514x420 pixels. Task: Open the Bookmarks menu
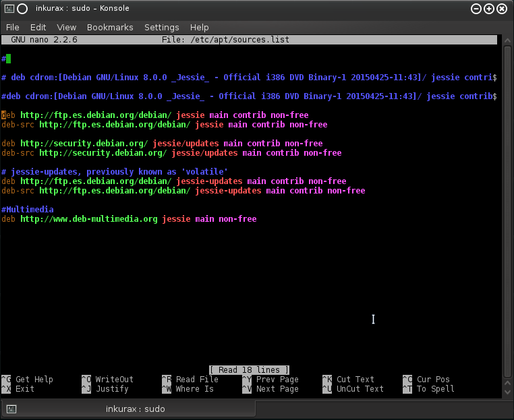110,27
